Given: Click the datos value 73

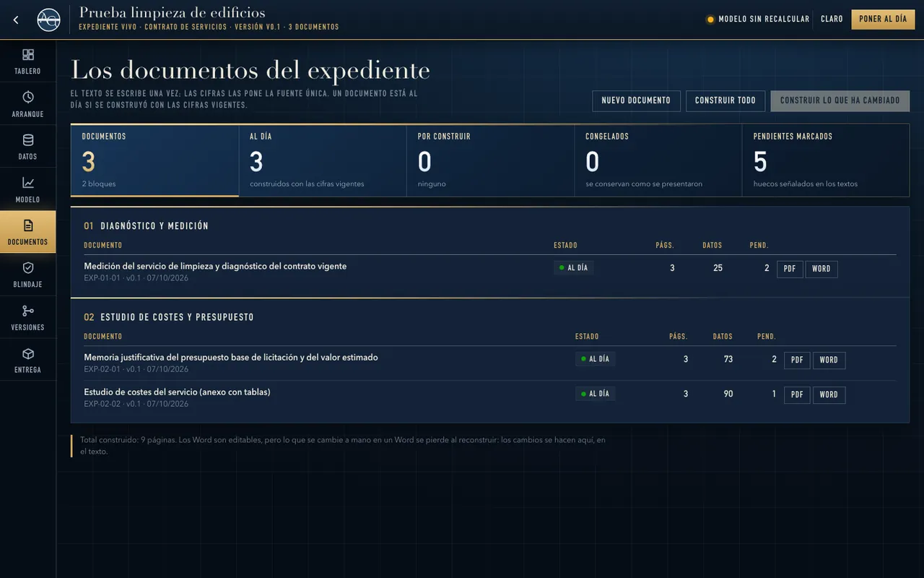Looking at the screenshot, I should click(x=728, y=359).
